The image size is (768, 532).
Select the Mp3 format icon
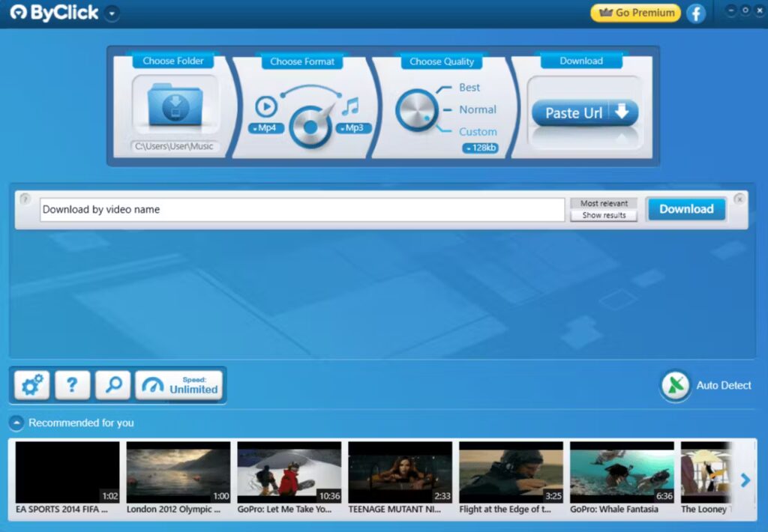pyautogui.click(x=352, y=127)
